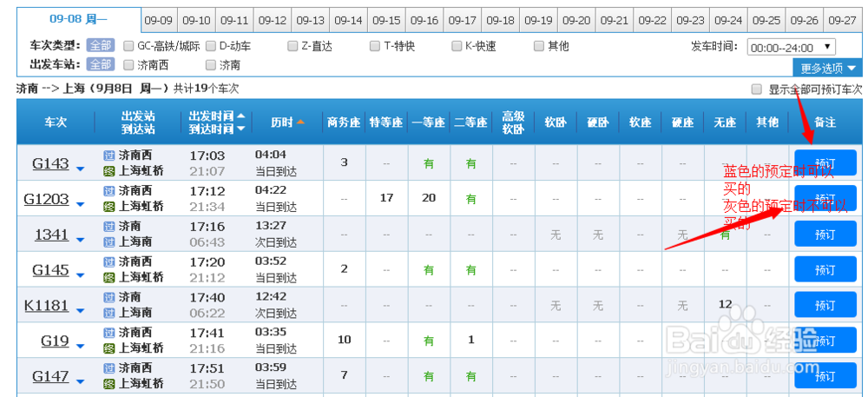Click 预订 button for train G143
This screenshot has height=397, width=868.
tap(825, 162)
